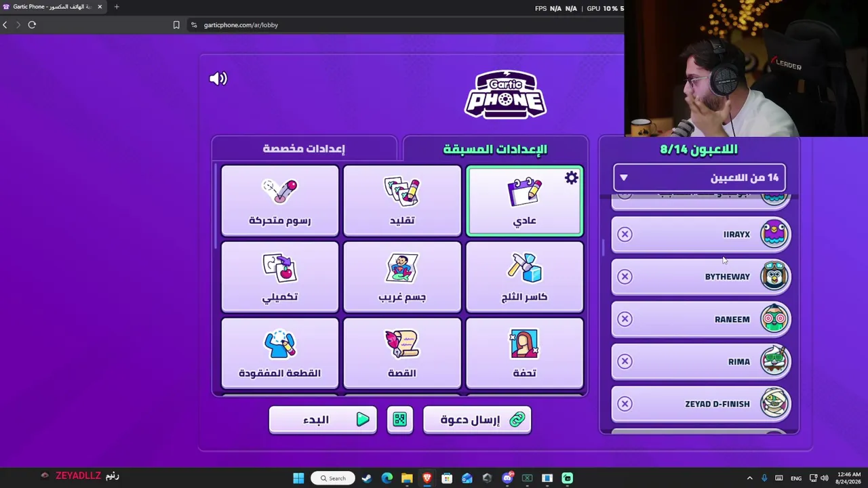This screenshot has height=488, width=868.
Task: Select the تقليد (Imitation) preset card
Action: (402, 201)
